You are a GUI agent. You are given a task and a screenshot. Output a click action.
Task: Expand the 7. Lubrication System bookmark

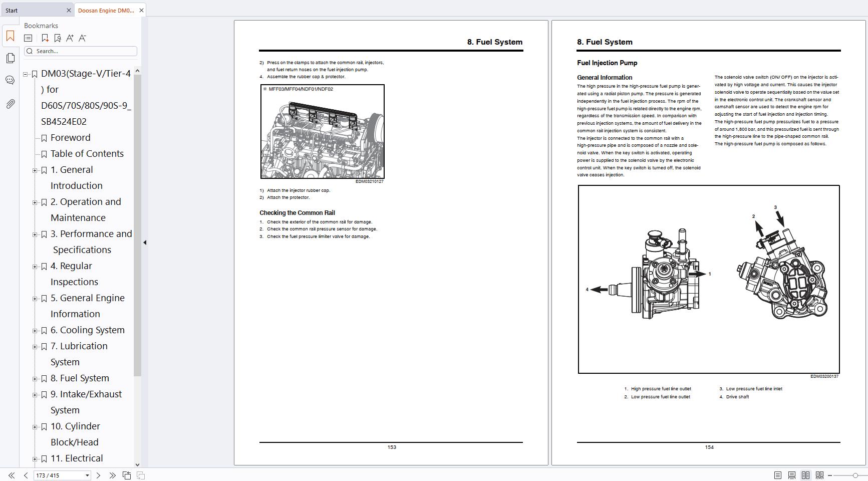35,347
